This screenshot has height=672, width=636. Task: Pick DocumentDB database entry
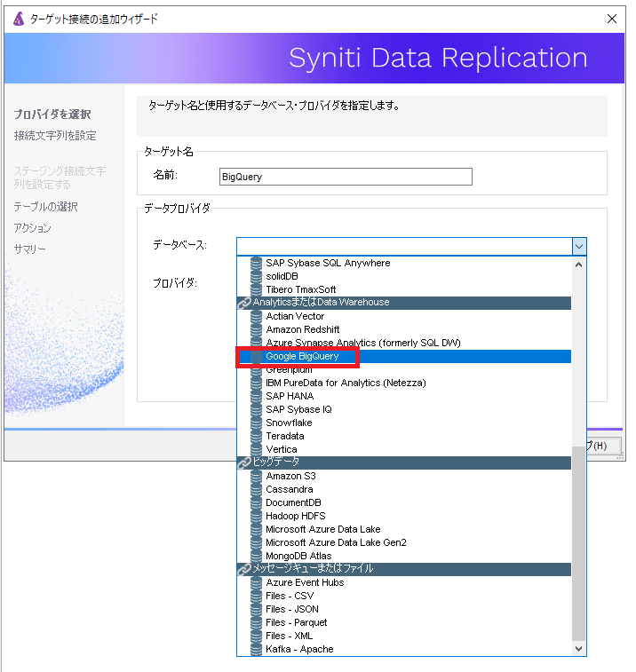404,502
